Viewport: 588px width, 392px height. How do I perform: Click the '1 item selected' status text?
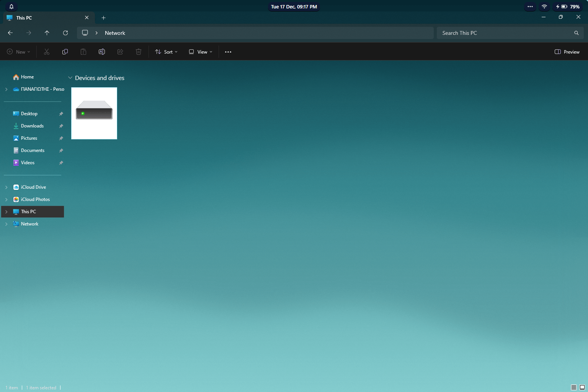point(41,388)
